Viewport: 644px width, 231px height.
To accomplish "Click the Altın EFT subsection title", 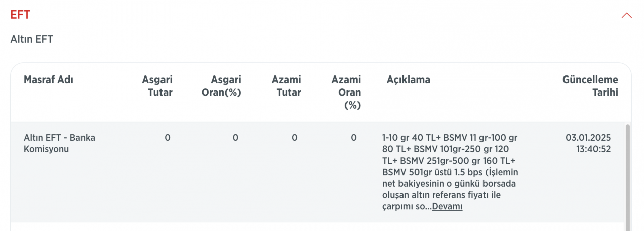I will click(x=32, y=39).
